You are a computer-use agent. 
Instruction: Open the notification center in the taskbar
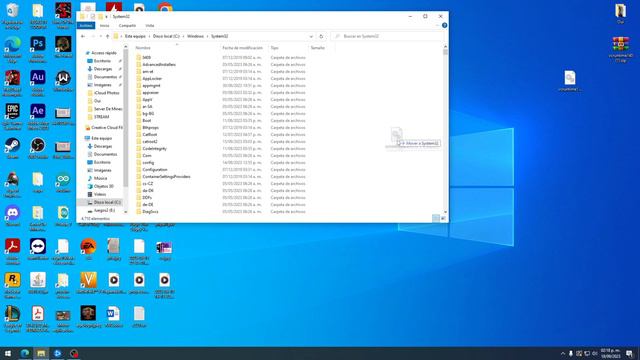click(x=629, y=353)
